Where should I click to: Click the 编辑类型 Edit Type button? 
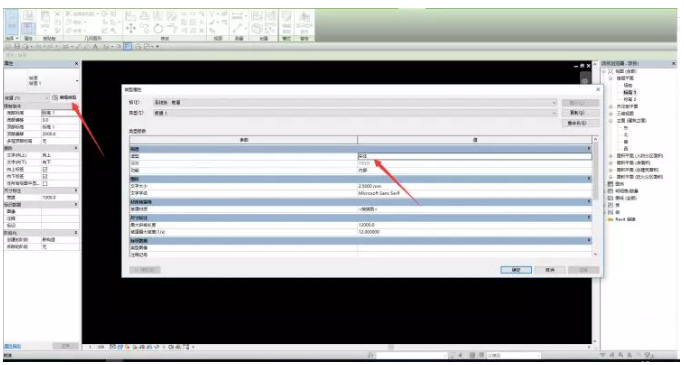point(65,97)
